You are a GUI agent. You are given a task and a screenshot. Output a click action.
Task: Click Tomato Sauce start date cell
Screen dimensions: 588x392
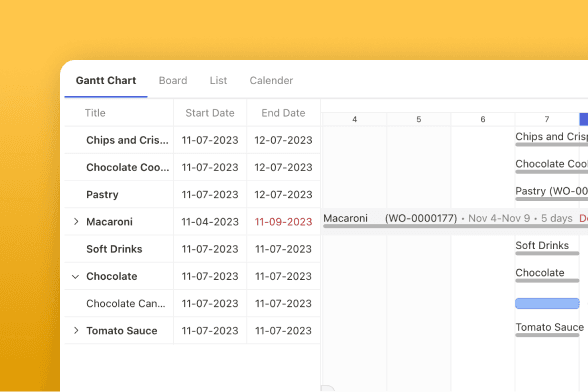coord(210,331)
